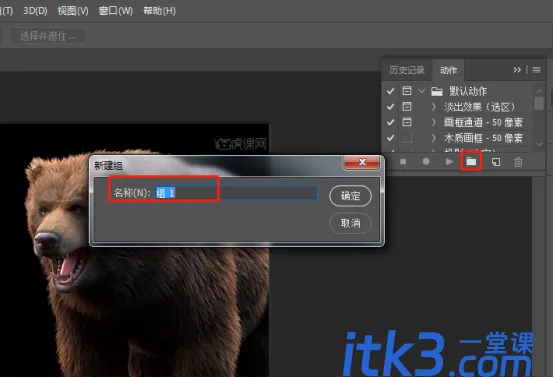Image resolution: width=554 pixels, height=378 pixels.
Task: Click the 取消 button
Action: pos(350,223)
